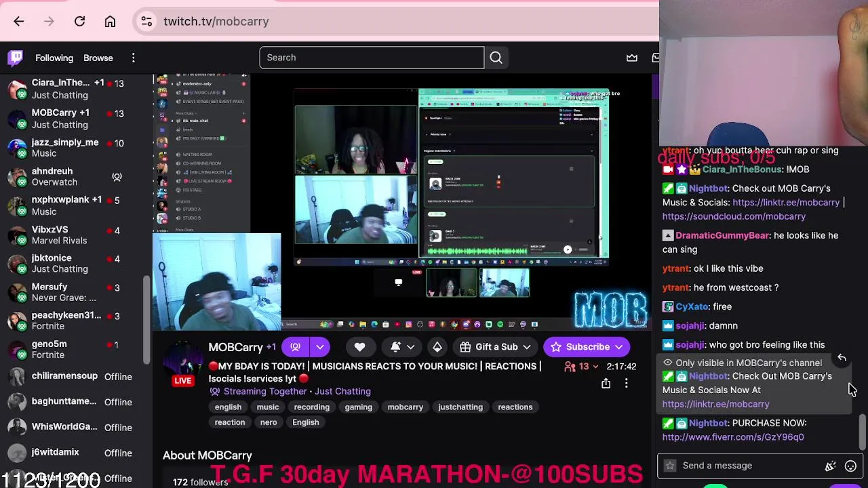The height and width of the screenshot is (488, 868).
Task: Select the 'recording' tag
Action: [x=312, y=407]
